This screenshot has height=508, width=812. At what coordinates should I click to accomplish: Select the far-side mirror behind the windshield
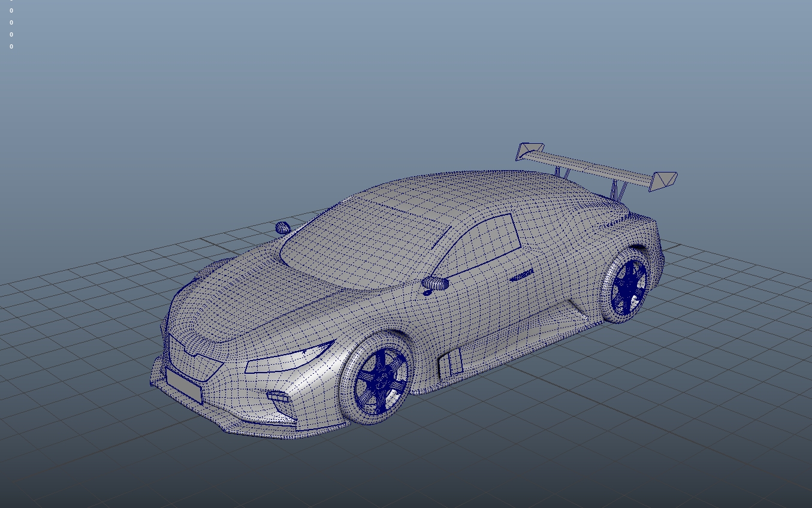283,228
